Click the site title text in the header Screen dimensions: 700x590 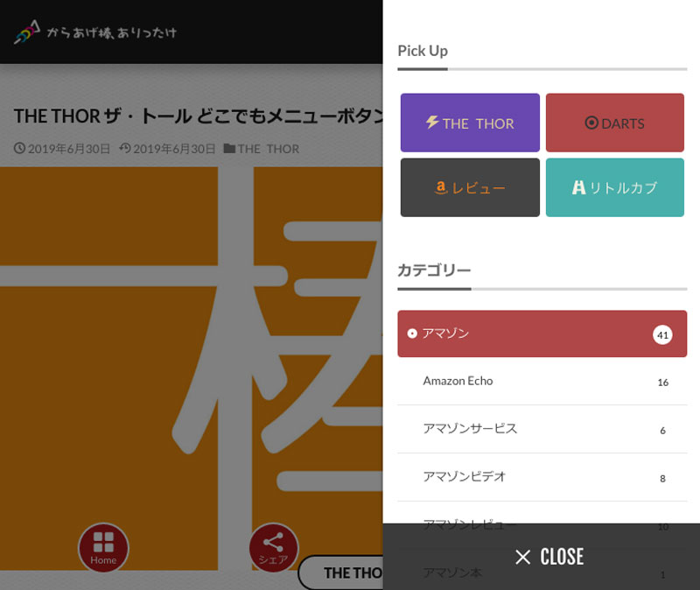click(x=112, y=32)
